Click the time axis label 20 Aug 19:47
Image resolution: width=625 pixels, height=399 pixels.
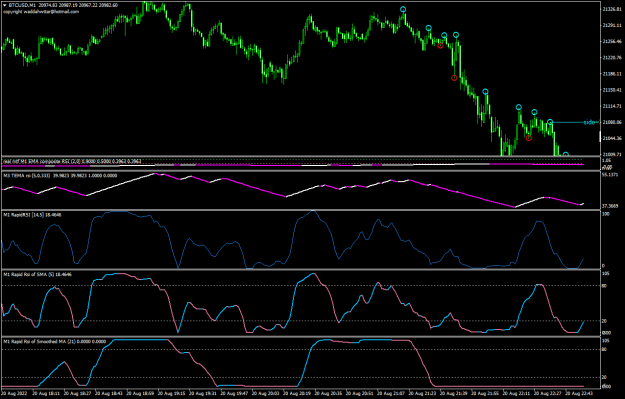click(234, 393)
